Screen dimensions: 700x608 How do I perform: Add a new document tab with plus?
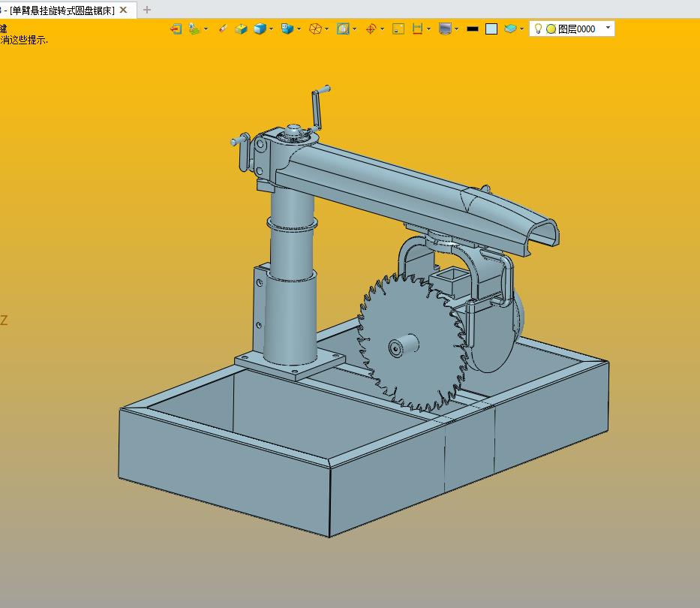pos(147,10)
